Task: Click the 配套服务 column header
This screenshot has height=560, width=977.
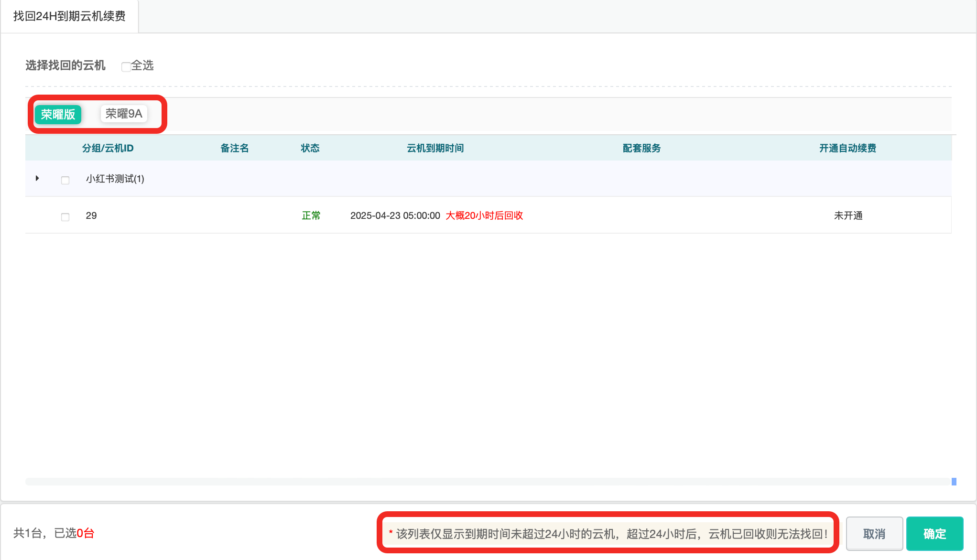Action: click(x=641, y=148)
